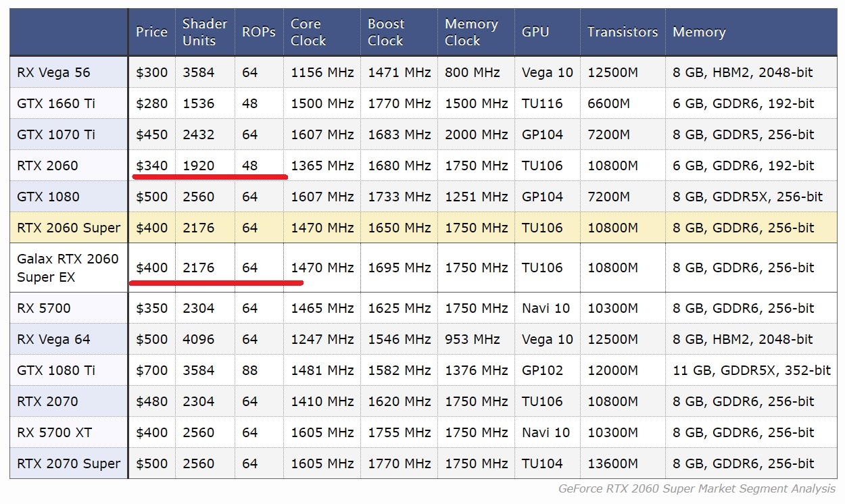Click the Price column header
The height and width of the screenshot is (504, 845).
tap(151, 32)
